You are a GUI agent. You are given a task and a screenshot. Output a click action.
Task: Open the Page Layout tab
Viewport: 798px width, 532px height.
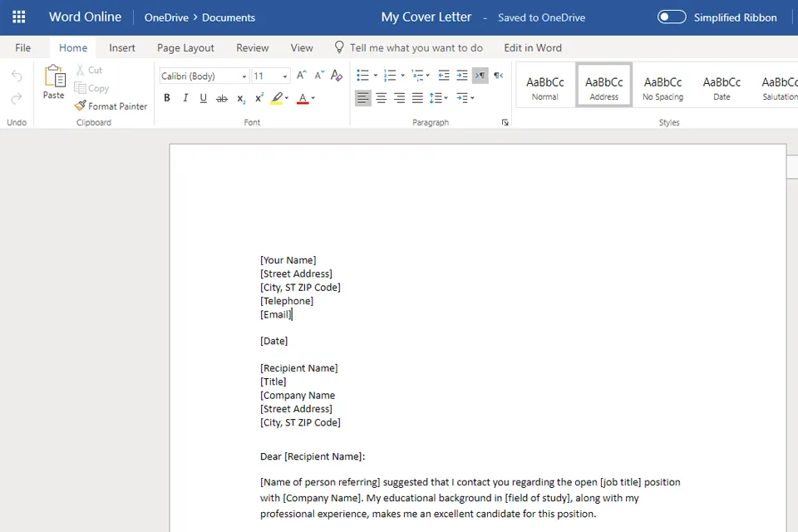[x=185, y=47]
